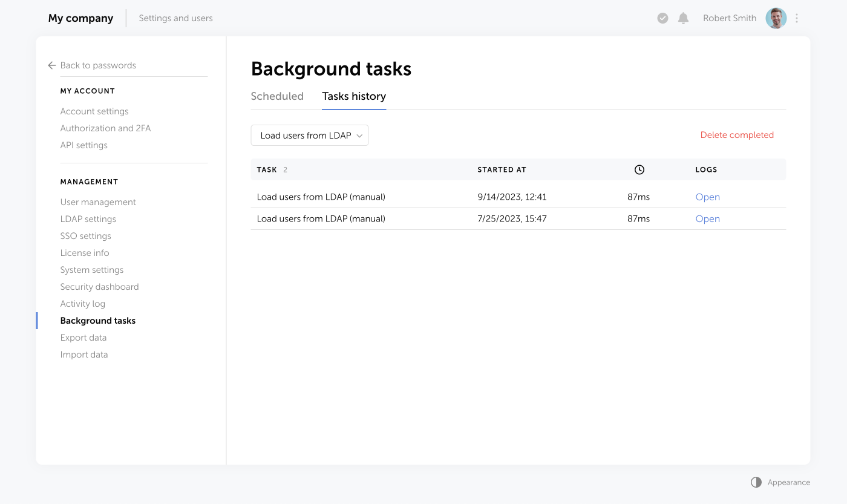Navigate to Security dashboard
This screenshot has height=504, width=847.
(x=99, y=286)
